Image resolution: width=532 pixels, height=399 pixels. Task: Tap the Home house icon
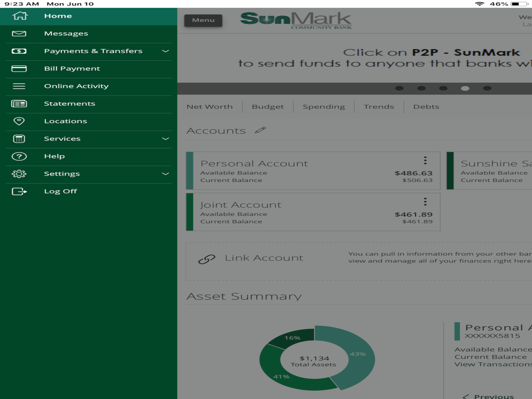tap(20, 16)
